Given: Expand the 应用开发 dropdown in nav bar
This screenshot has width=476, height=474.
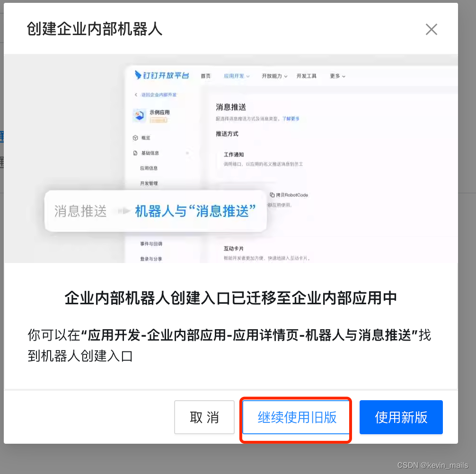Looking at the screenshot, I should click(237, 76).
